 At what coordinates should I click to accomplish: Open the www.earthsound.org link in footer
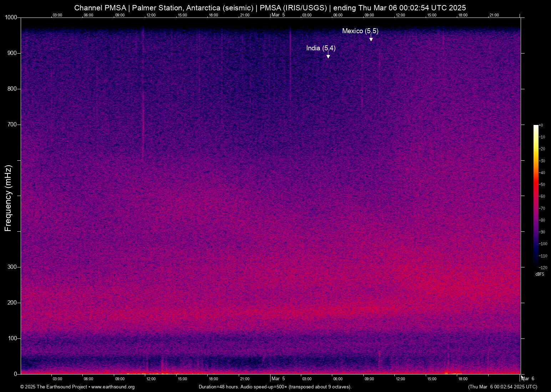click(x=113, y=387)
